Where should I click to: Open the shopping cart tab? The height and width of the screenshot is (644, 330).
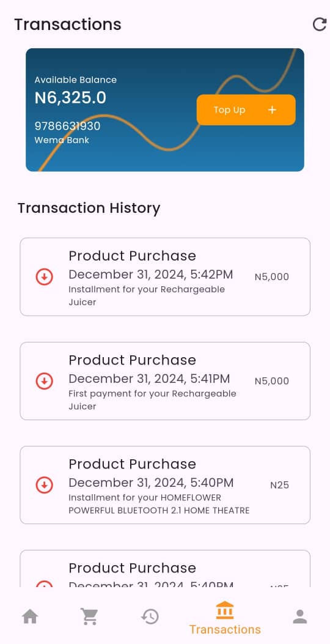tap(89, 616)
